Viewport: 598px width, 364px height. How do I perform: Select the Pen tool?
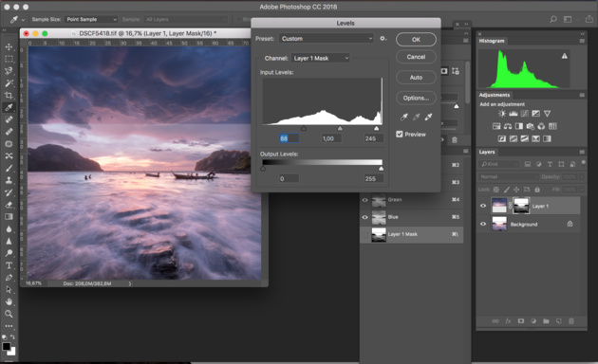pyautogui.click(x=9, y=278)
